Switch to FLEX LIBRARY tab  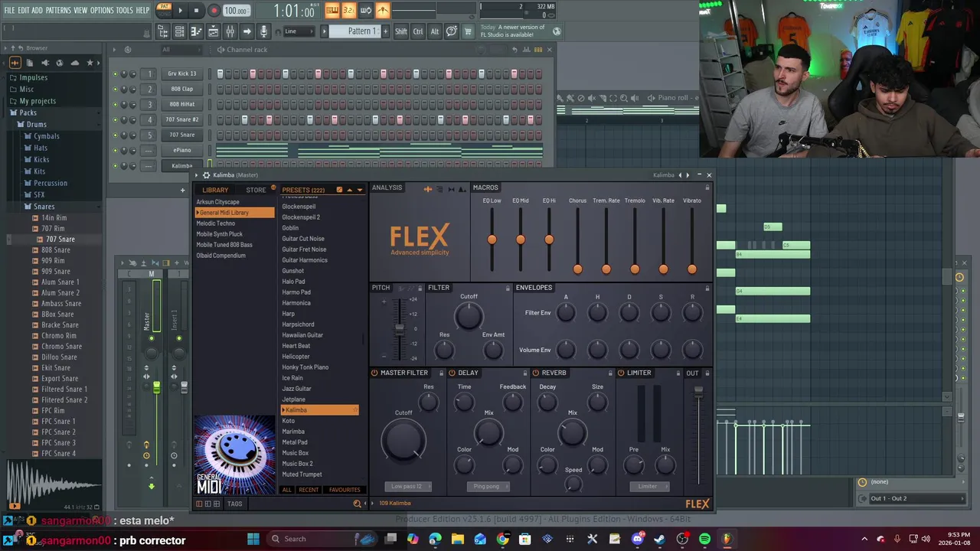point(215,190)
